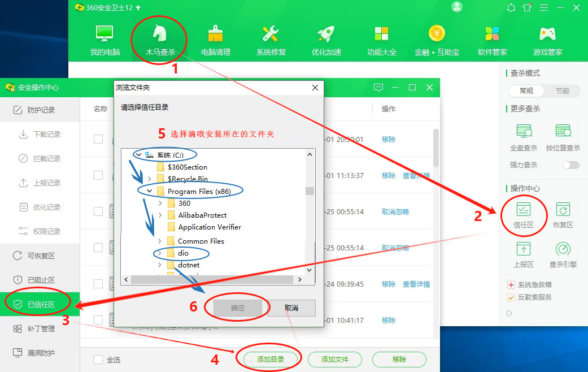Click the 添加目录 button
Image resolution: width=588 pixels, height=372 pixels.
[271, 360]
